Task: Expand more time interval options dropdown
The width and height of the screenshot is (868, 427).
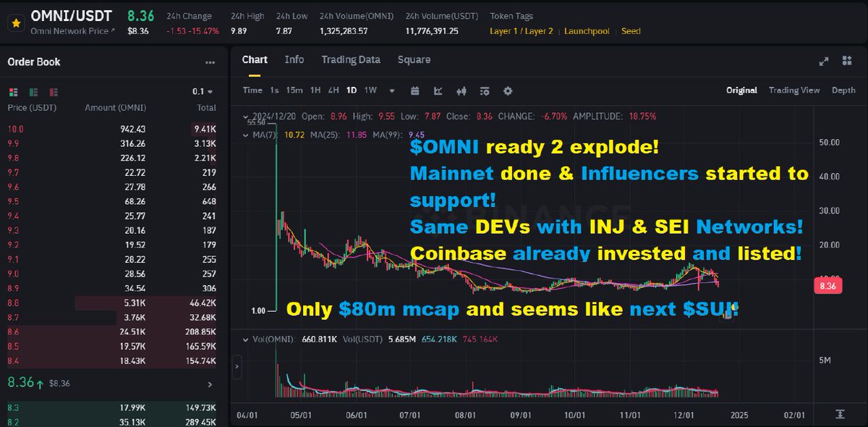Action: click(392, 91)
